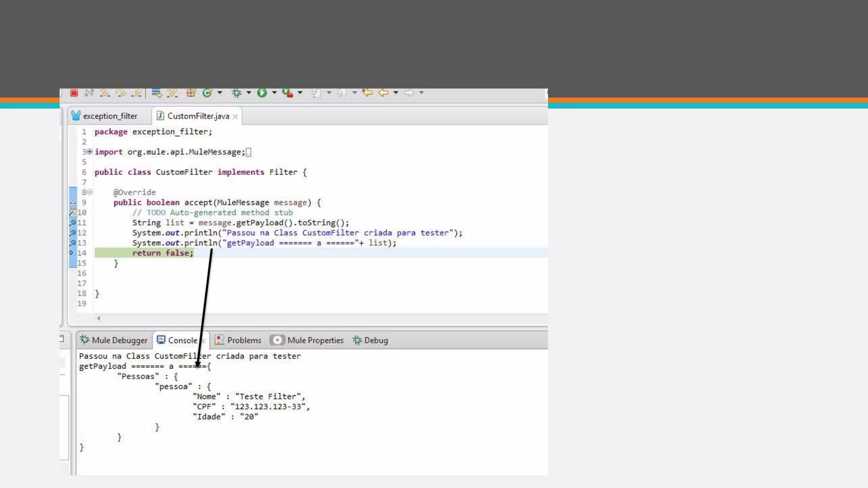The width and height of the screenshot is (868, 488).
Task: Click the yellow Back navigation arrow
Action: (384, 92)
